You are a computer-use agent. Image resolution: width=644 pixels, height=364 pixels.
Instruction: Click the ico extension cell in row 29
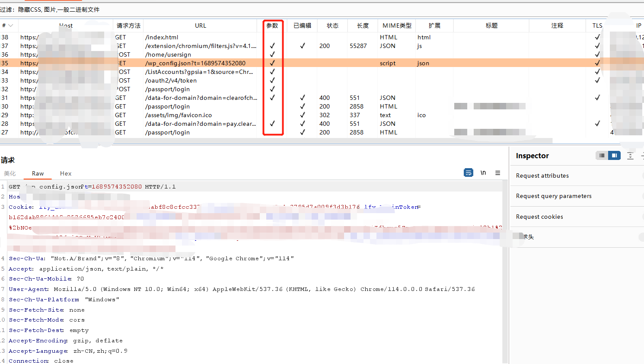point(421,115)
